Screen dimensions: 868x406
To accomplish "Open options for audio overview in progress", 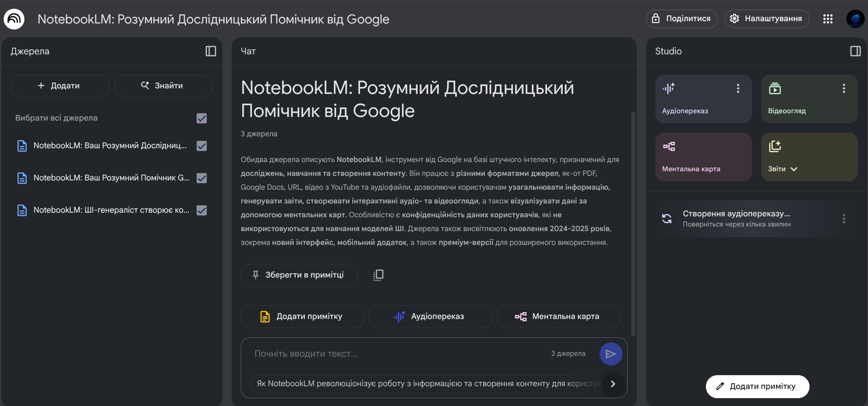I will pos(844,219).
